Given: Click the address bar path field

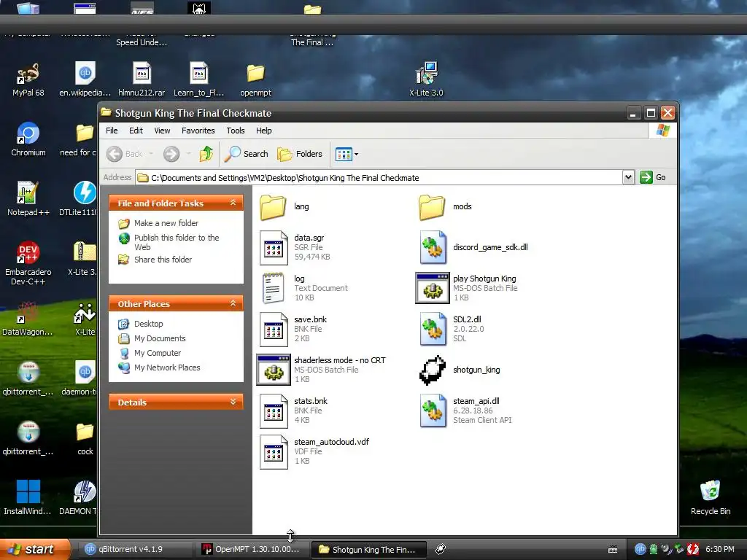Looking at the screenshot, I should point(379,178).
